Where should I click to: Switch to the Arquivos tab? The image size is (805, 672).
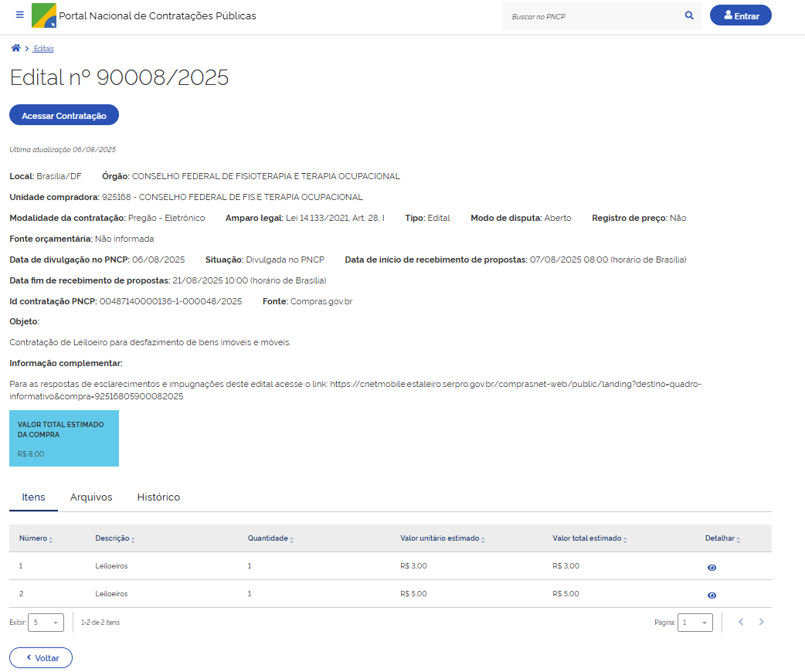point(91,497)
